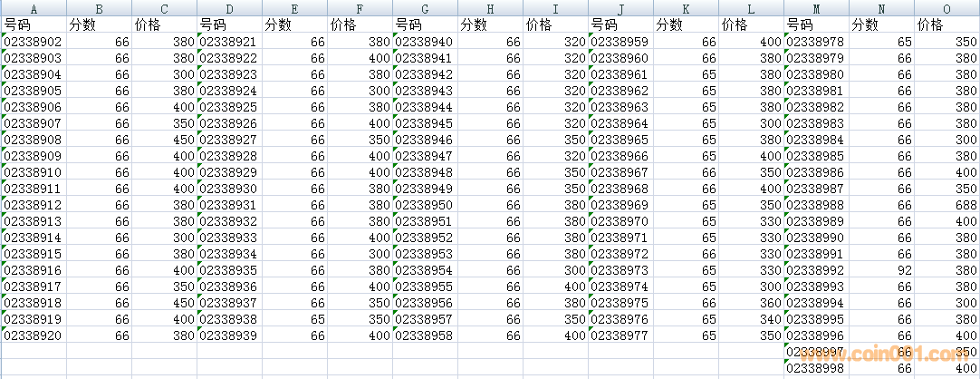Select column A header
Image resolution: width=980 pixels, height=379 pixels.
34,8
